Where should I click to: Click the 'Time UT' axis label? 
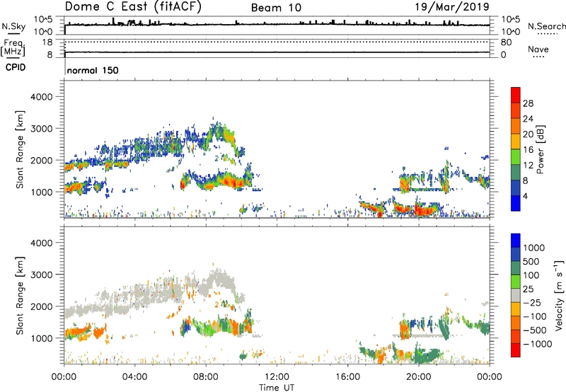pos(277,387)
